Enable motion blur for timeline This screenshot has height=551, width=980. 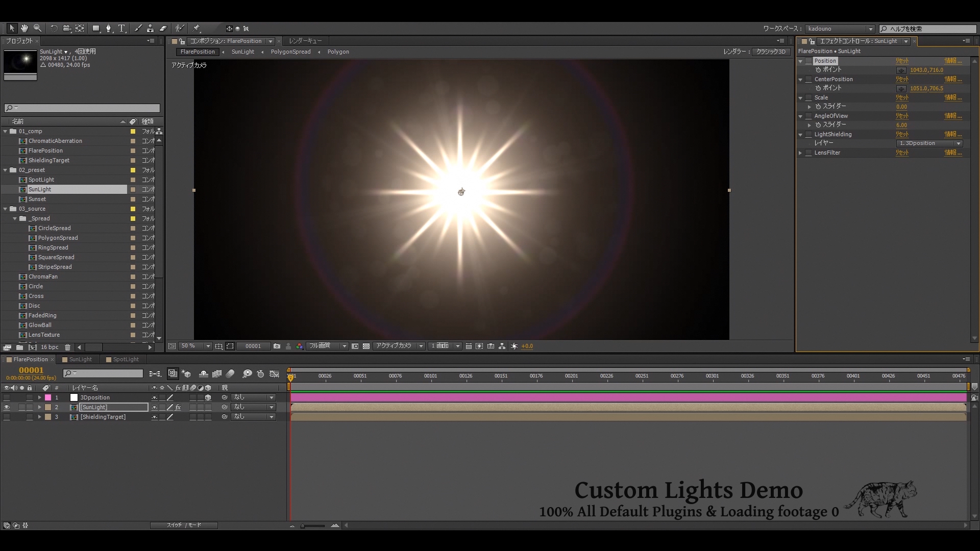(230, 374)
